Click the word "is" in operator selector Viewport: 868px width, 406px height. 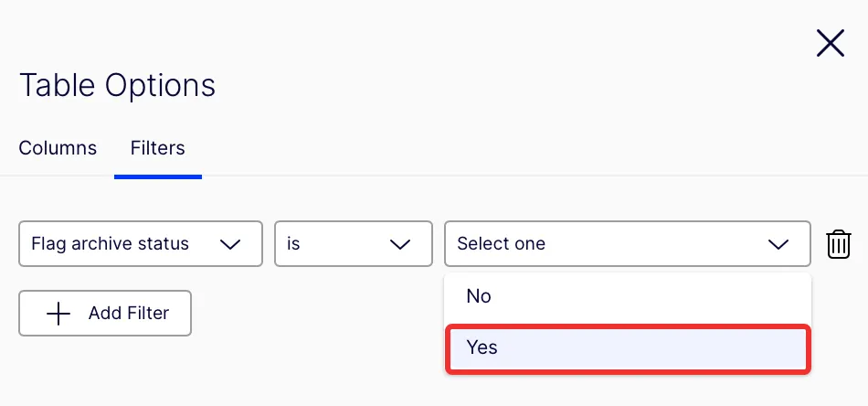293,244
